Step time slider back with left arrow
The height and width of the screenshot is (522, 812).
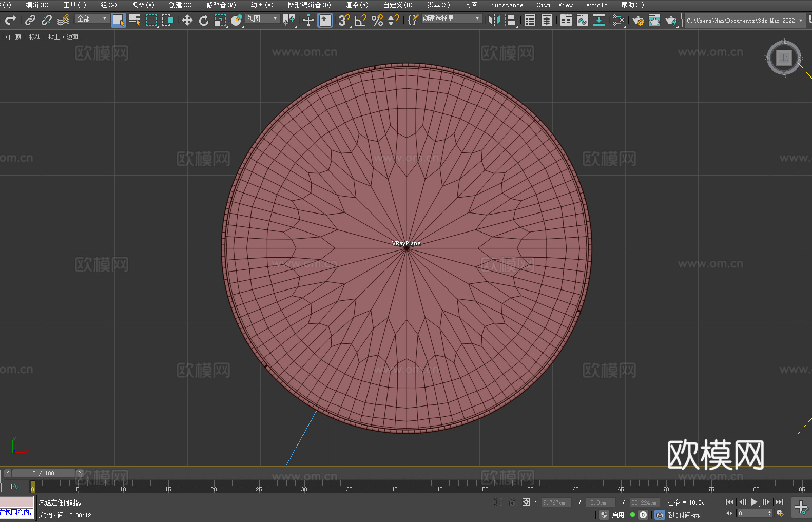[8, 473]
